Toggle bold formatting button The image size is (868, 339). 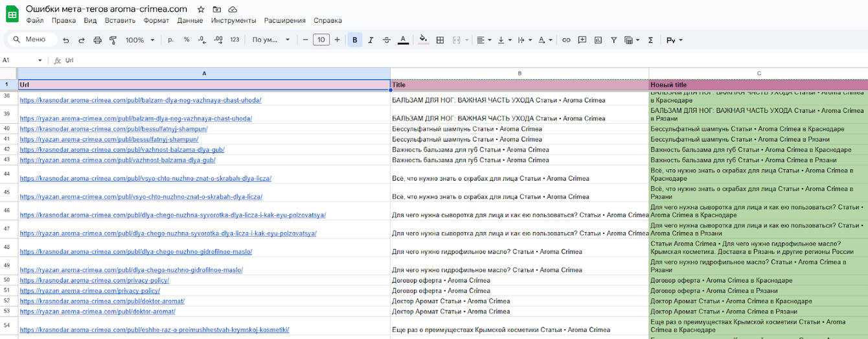click(x=355, y=40)
